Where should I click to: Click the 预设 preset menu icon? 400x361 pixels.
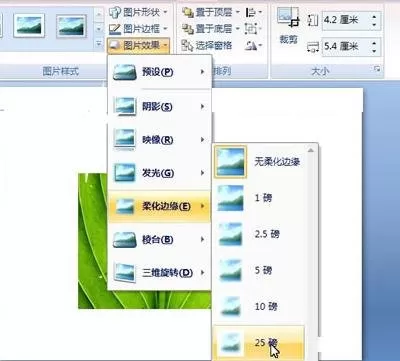(x=125, y=72)
